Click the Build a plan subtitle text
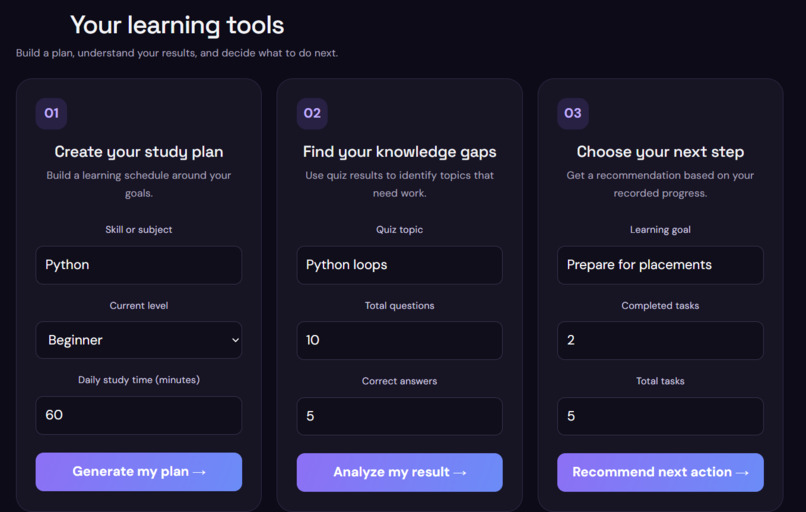This screenshot has height=512, width=806. click(177, 53)
